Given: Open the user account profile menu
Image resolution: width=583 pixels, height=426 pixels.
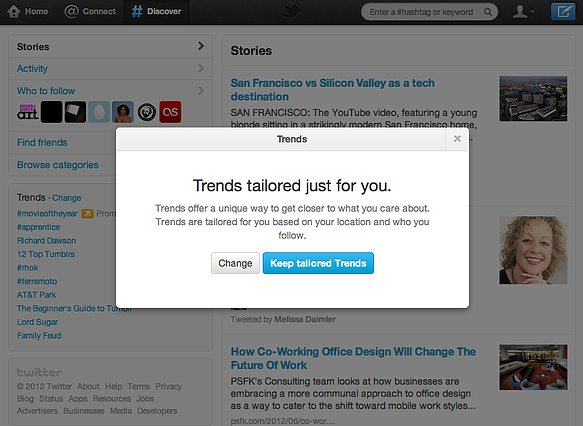Looking at the screenshot, I should (523, 12).
